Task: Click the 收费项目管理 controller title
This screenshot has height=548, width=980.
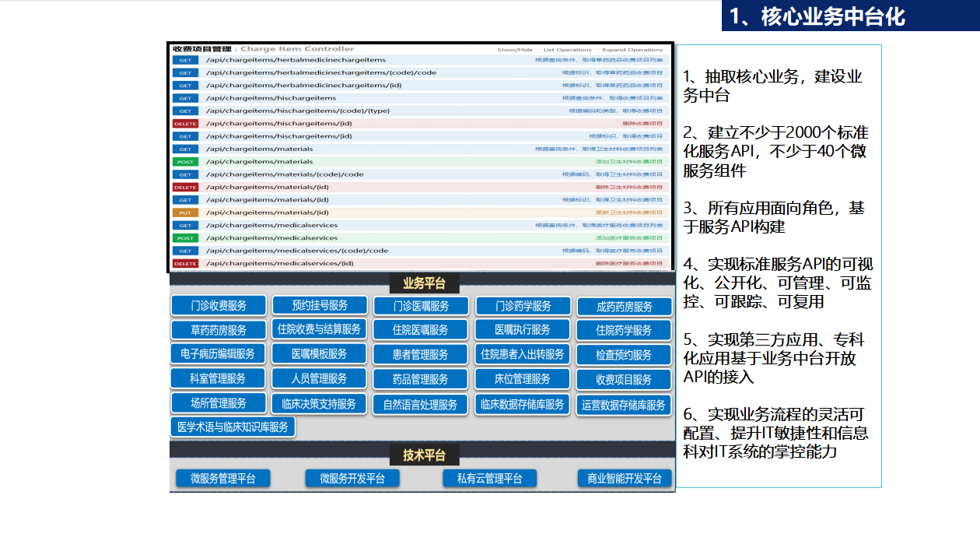Action: [202, 49]
